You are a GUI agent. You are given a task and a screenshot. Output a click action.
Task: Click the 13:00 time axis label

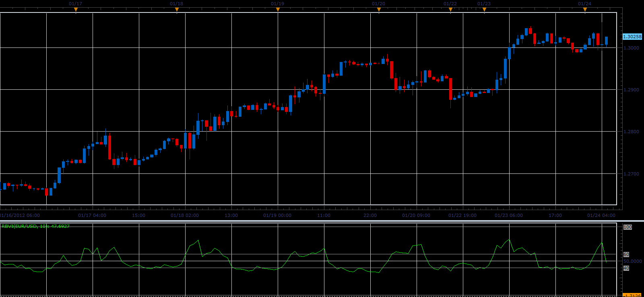pos(231,215)
